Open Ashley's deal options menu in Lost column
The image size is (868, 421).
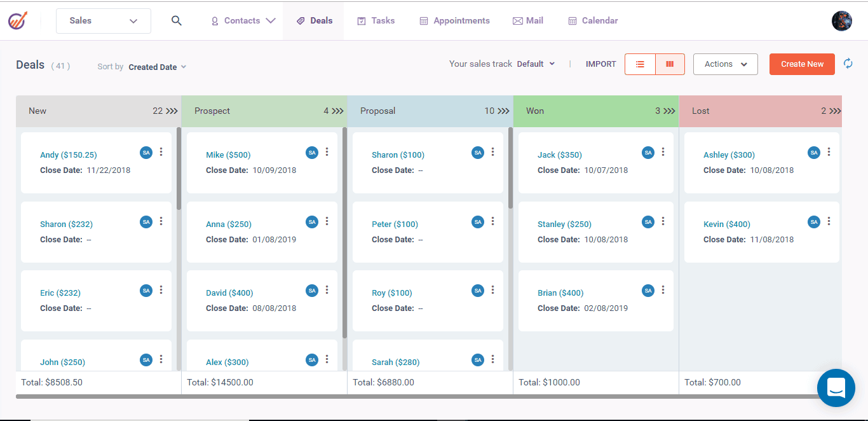point(829,152)
